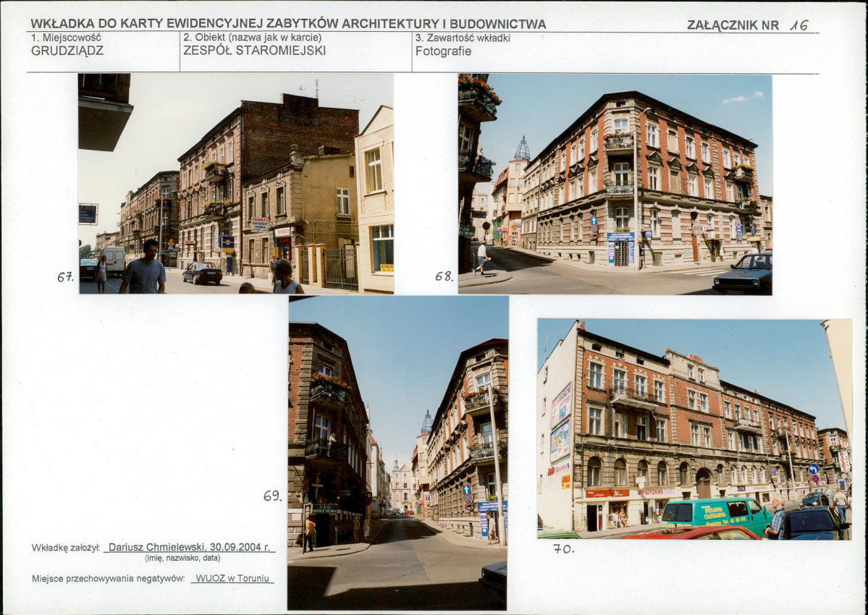Click the '1. Miejscowość' field label
868x615 pixels.
tap(66, 38)
